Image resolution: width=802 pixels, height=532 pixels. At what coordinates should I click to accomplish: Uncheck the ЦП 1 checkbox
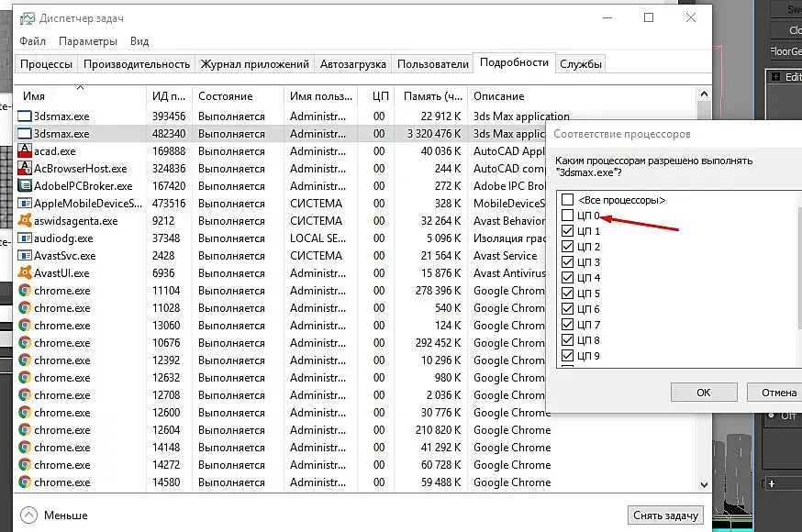point(567,230)
